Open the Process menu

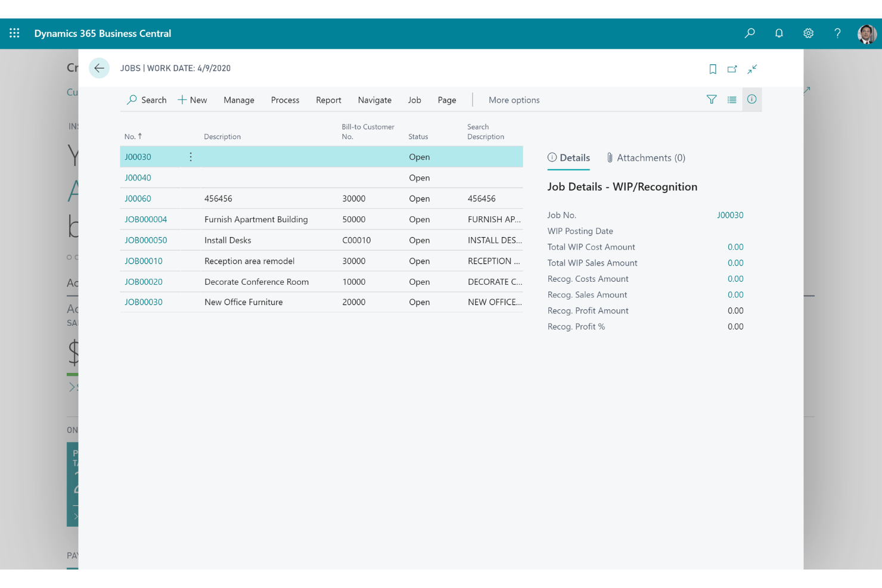pyautogui.click(x=285, y=100)
